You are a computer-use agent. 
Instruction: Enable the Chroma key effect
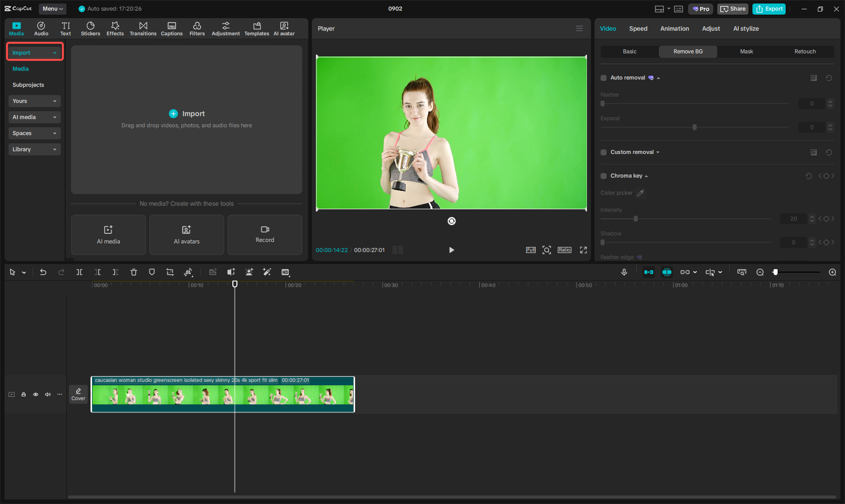coord(603,176)
